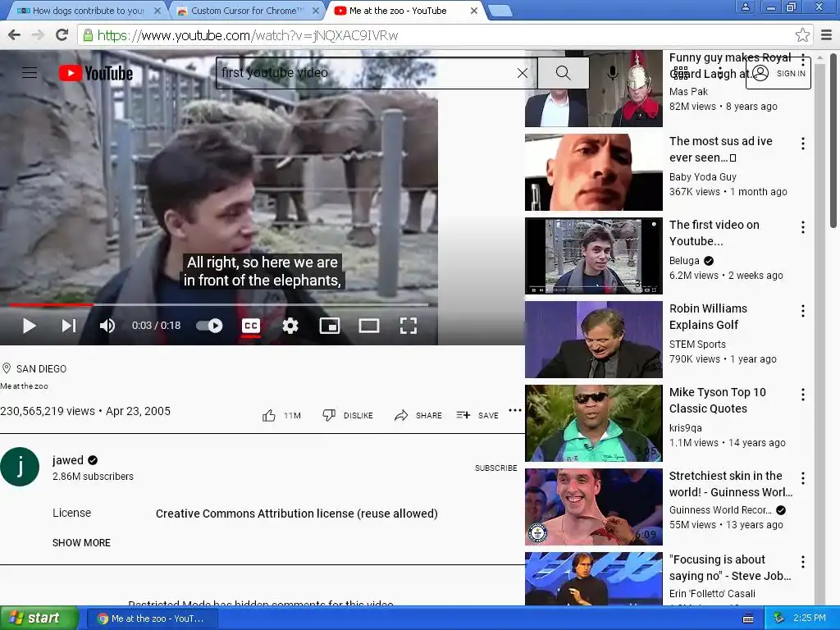Click the tray icon next to the clock
This screenshot has height=630, width=840.
[779, 619]
